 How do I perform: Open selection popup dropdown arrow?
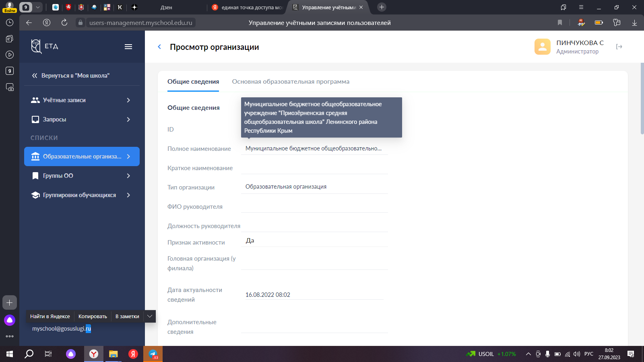[x=150, y=316]
